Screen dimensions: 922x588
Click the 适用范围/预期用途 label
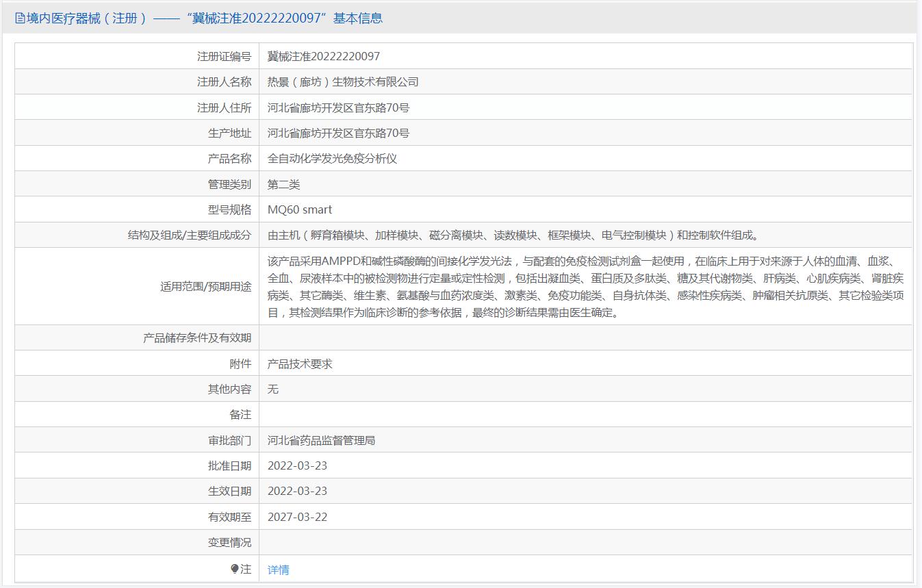pyautogui.click(x=205, y=287)
